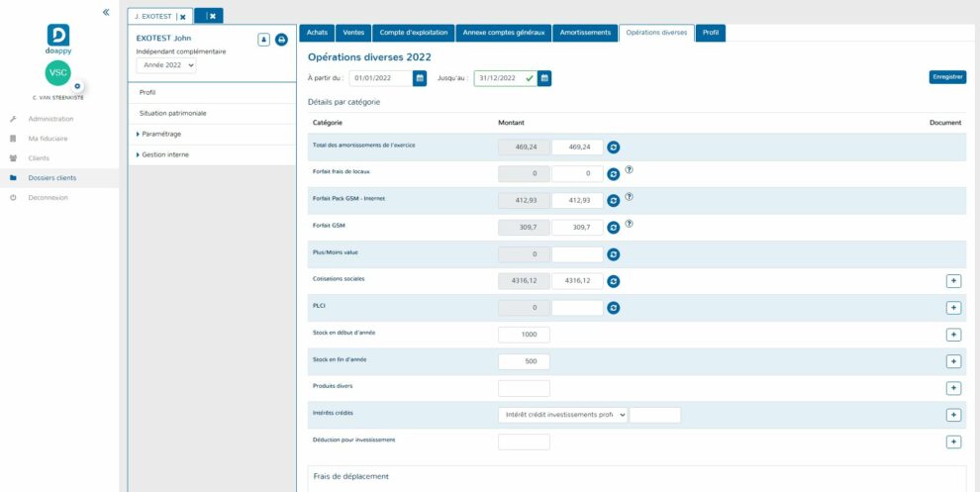Open the user profile icon beside the client name
Image resolution: width=980 pixels, height=492 pixels.
tap(264, 40)
